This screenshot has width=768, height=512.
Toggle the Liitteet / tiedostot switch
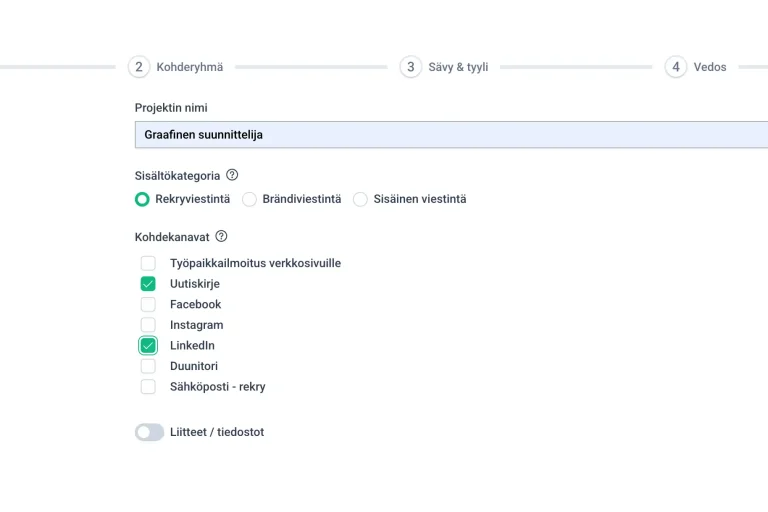(149, 432)
